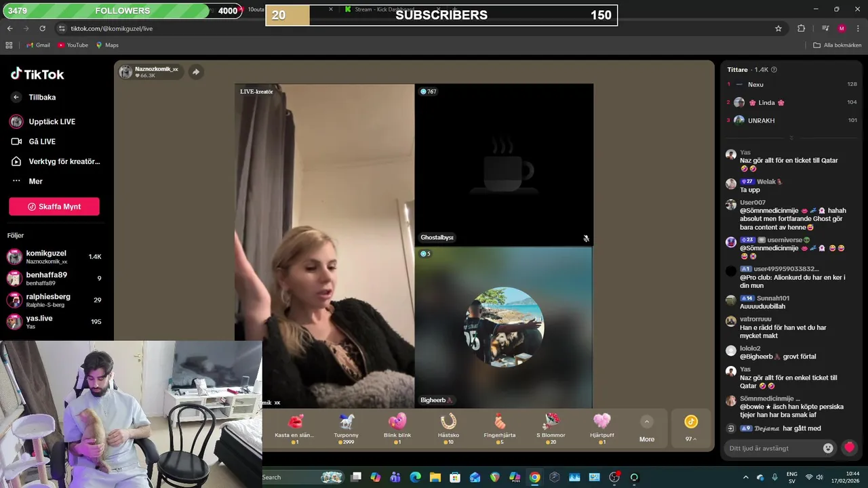The width and height of the screenshot is (868, 488).
Task: Open Microsoft Edge from the taskbar
Action: click(415, 477)
